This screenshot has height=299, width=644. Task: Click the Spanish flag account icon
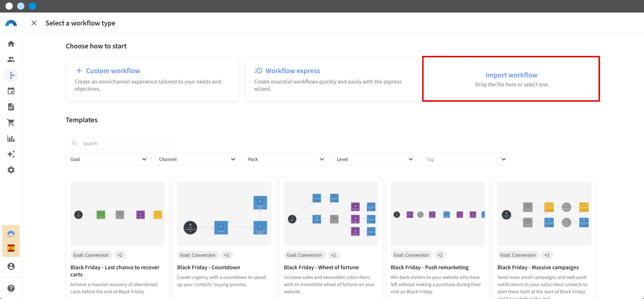click(11, 248)
